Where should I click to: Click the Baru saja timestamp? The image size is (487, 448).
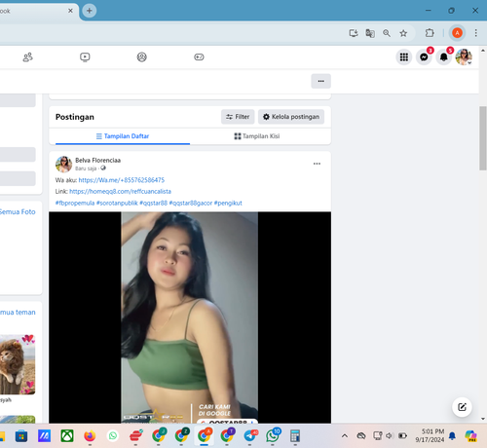86,168
